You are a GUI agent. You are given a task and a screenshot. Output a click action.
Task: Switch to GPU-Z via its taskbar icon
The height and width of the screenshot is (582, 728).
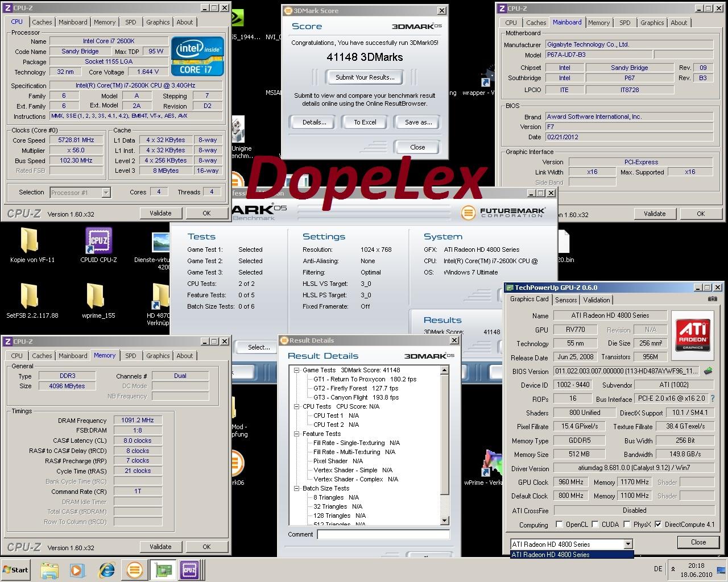pos(162,570)
